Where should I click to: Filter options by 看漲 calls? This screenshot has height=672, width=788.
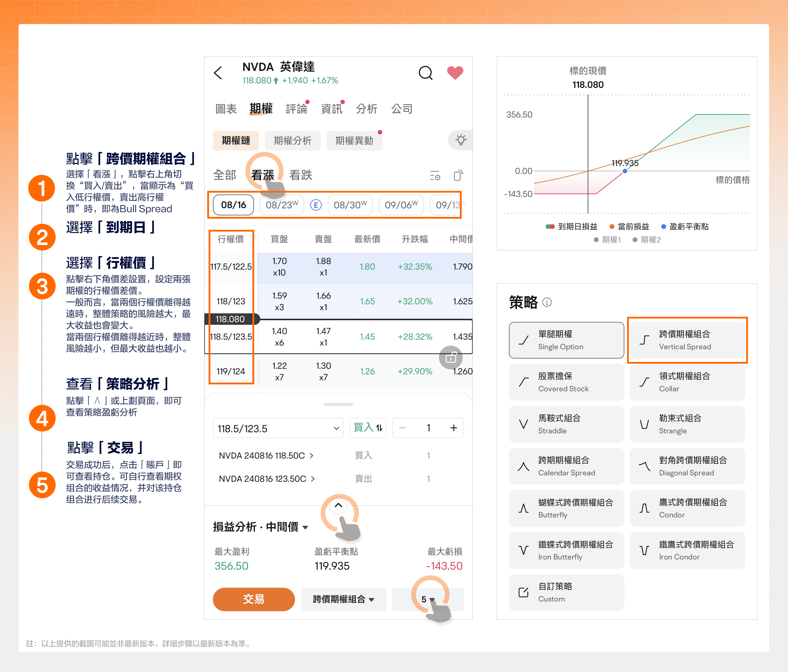tap(262, 175)
